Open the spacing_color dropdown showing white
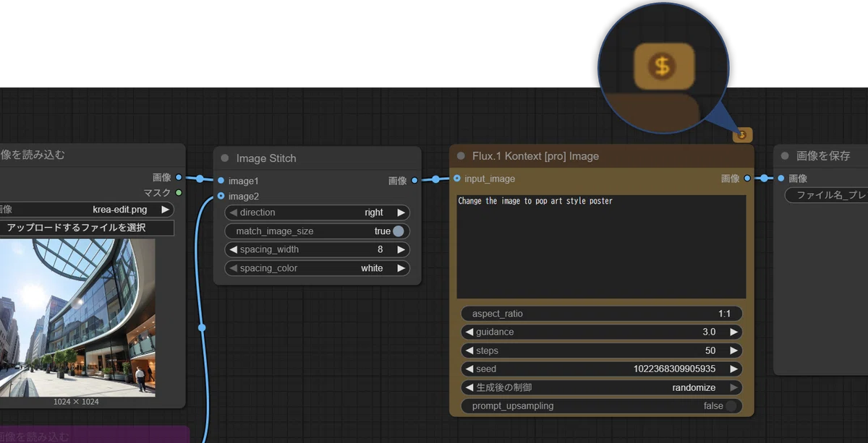Image resolution: width=868 pixels, height=443 pixels. (x=318, y=268)
